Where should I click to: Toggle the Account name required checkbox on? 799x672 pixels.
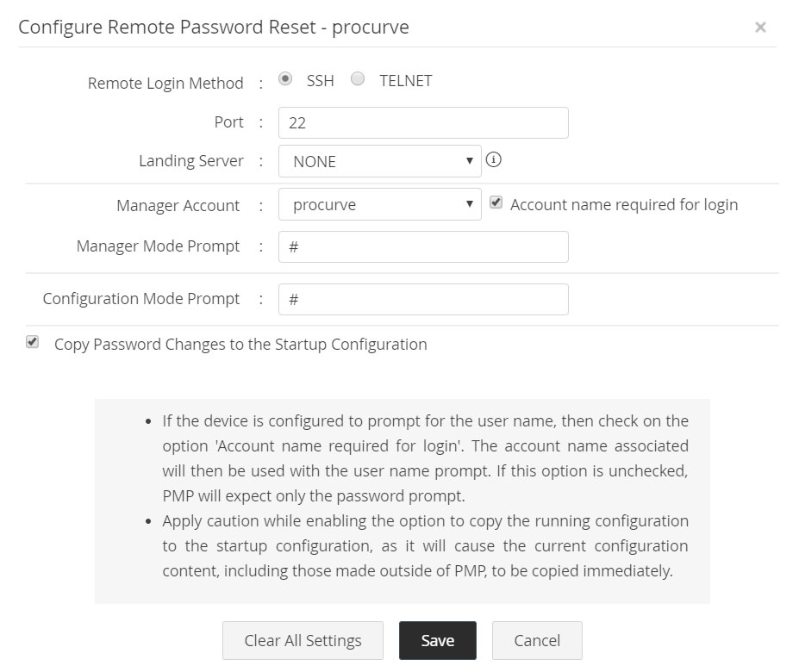(x=496, y=203)
